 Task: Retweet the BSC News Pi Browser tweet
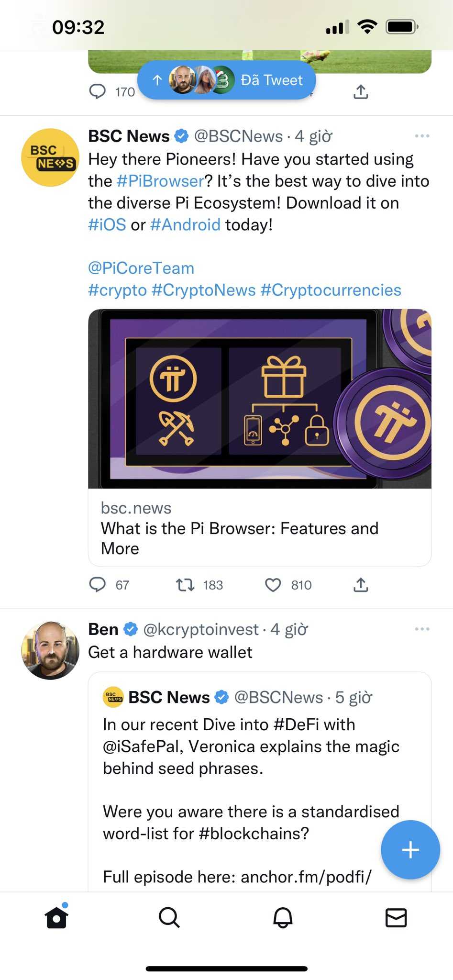click(x=185, y=585)
